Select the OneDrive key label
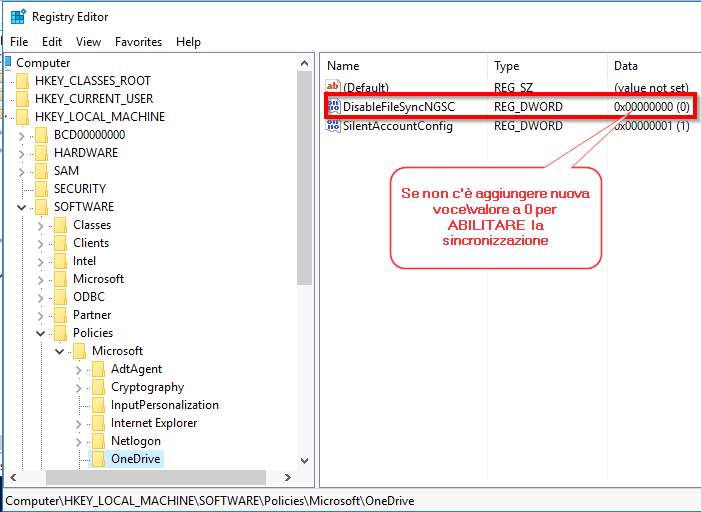The image size is (701, 512). (135, 459)
